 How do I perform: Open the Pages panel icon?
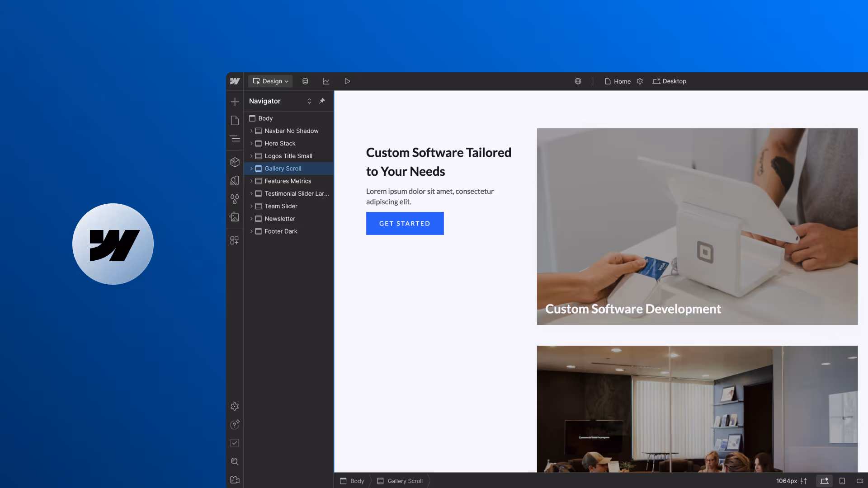[x=235, y=121]
